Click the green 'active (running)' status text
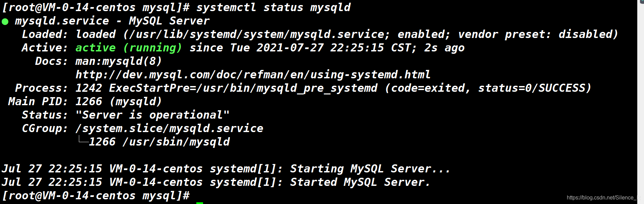Screen dimensions: 644x204 click(129, 48)
